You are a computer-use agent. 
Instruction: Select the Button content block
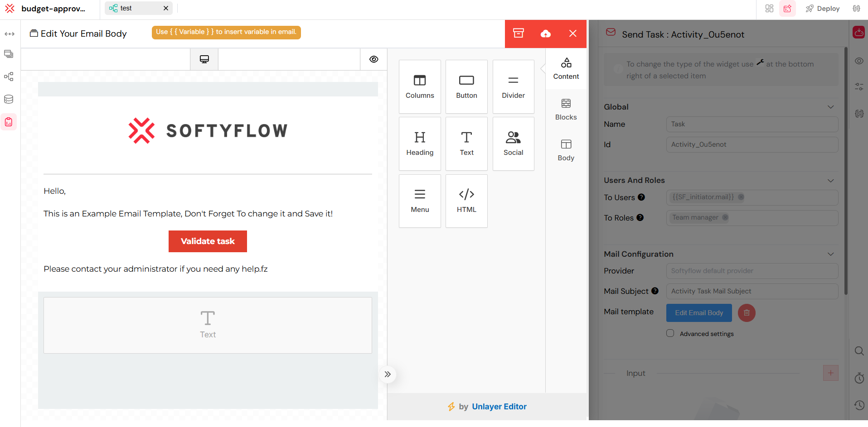[x=466, y=86]
